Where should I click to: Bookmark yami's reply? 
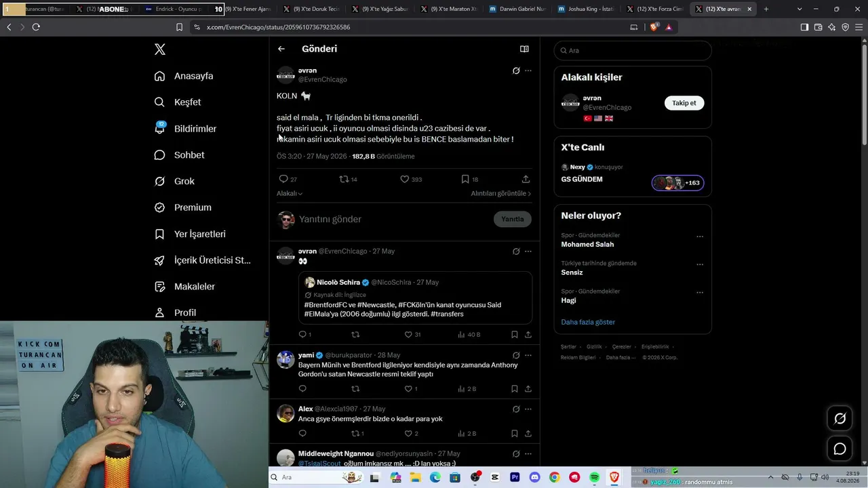(514, 389)
